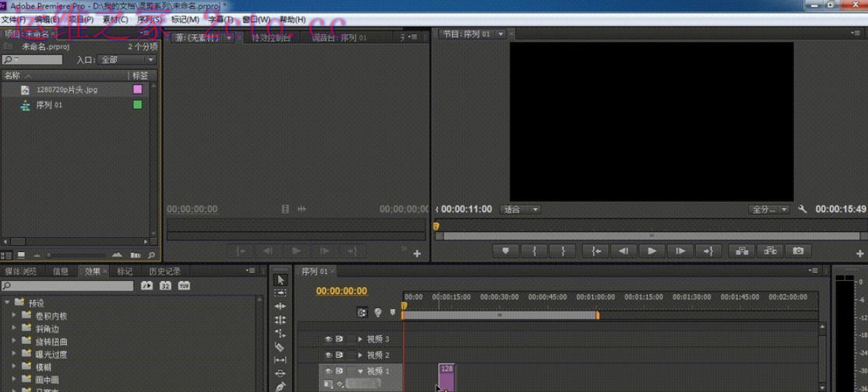The height and width of the screenshot is (392, 868).
Task: Switch to the 媒体浏览 tab
Action: tap(20, 271)
